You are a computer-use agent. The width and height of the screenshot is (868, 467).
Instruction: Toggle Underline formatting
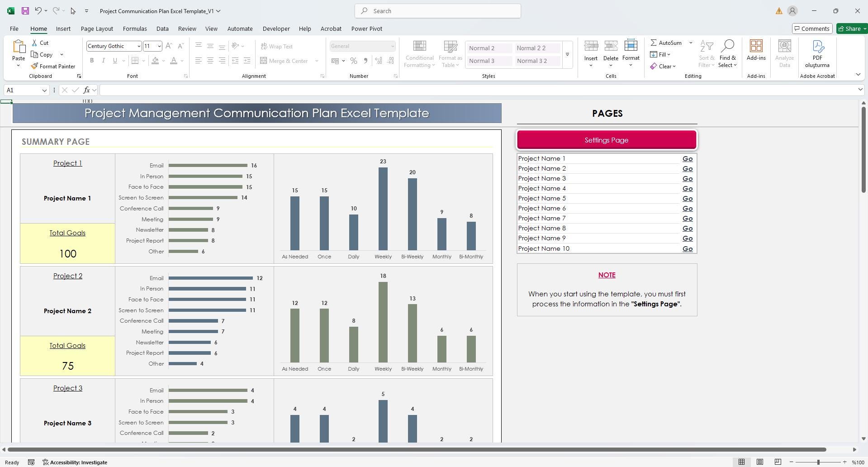pos(115,61)
